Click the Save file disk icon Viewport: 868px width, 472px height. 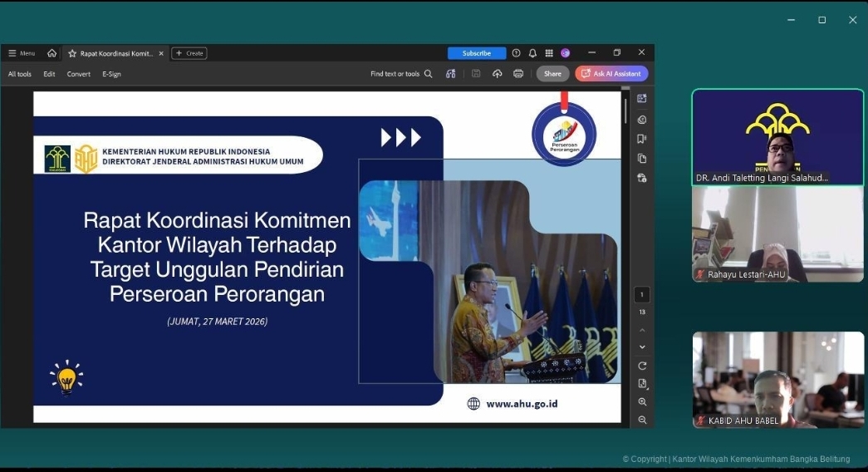point(476,74)
